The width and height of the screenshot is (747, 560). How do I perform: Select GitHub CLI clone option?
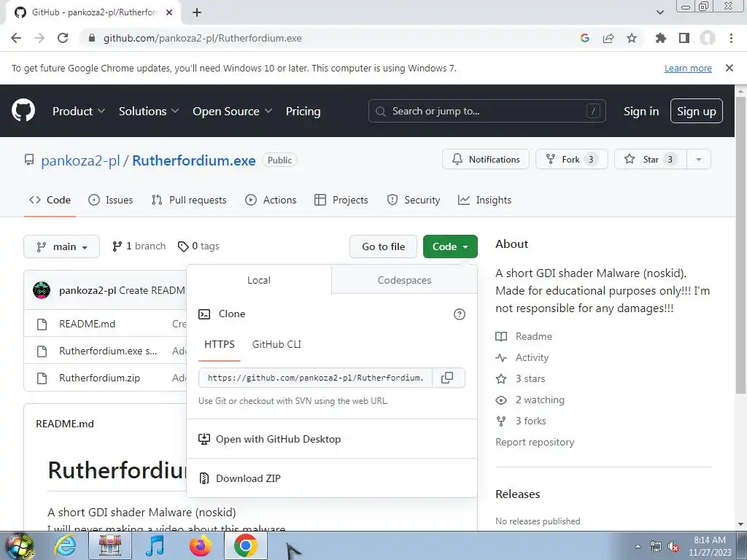pos(276,344)
